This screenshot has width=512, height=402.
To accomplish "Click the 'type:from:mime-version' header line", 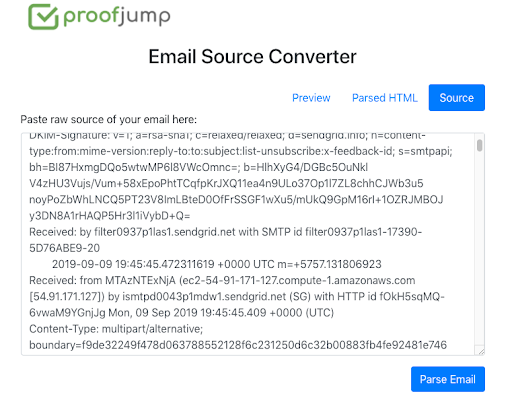I will click(x=241, y=151).
